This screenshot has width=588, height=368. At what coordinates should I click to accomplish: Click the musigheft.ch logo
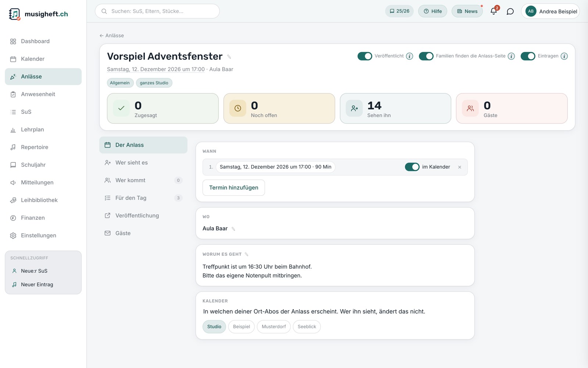[x=39, y=14]
